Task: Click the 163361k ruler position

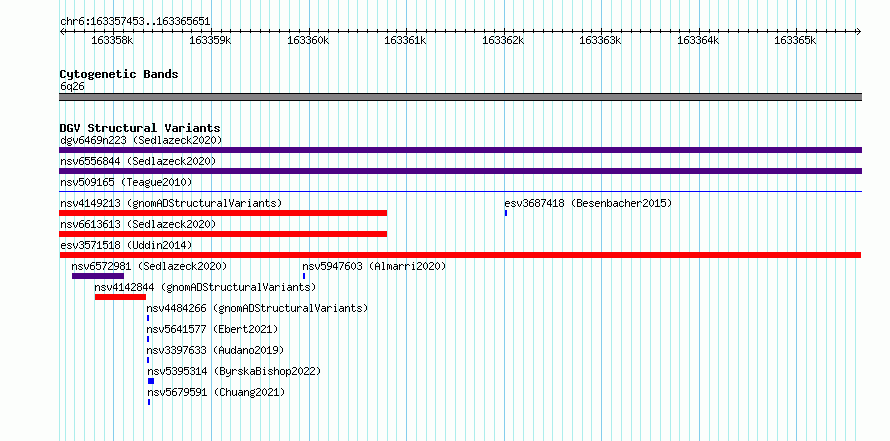Action: pos(406,40)
